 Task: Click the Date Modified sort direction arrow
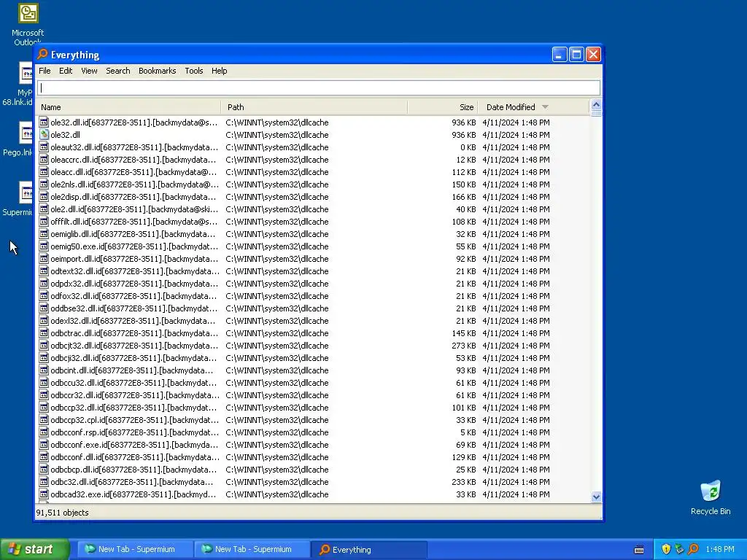click(545, 107)
